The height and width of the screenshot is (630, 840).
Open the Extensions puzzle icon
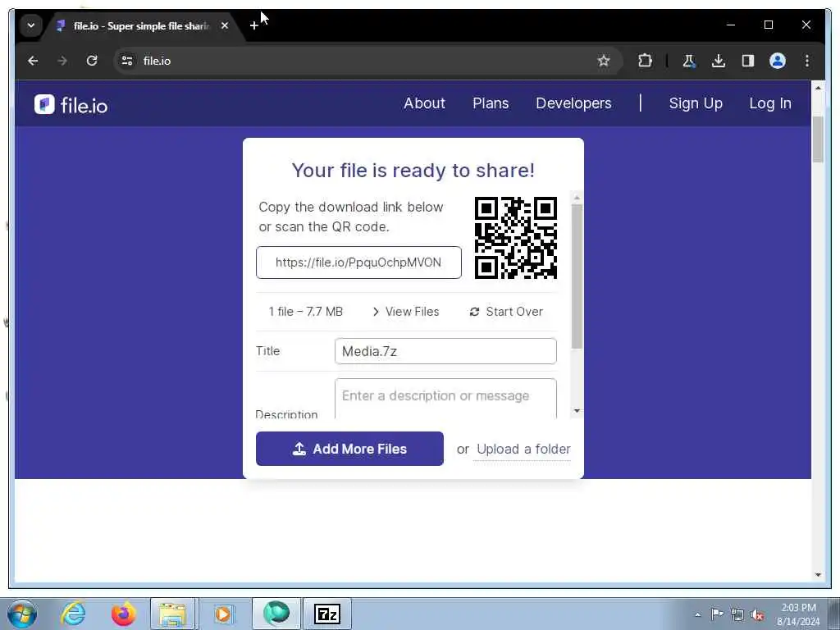click(x=645, y=61)
